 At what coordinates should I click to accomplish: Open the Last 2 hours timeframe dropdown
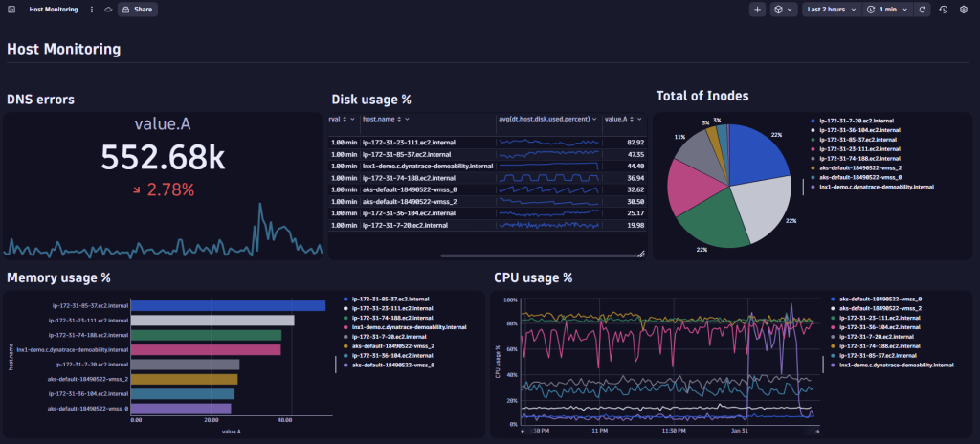click(x=832, y=10)
